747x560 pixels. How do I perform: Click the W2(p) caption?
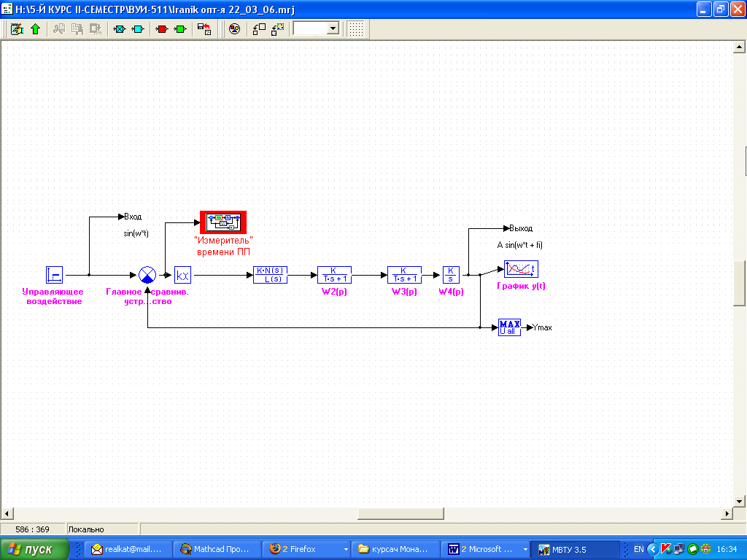click(x=334, y=292)
